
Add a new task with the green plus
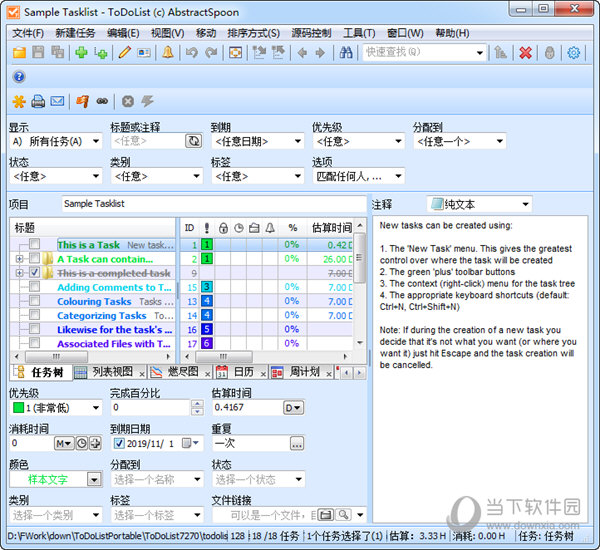click(x=81, y=52)
